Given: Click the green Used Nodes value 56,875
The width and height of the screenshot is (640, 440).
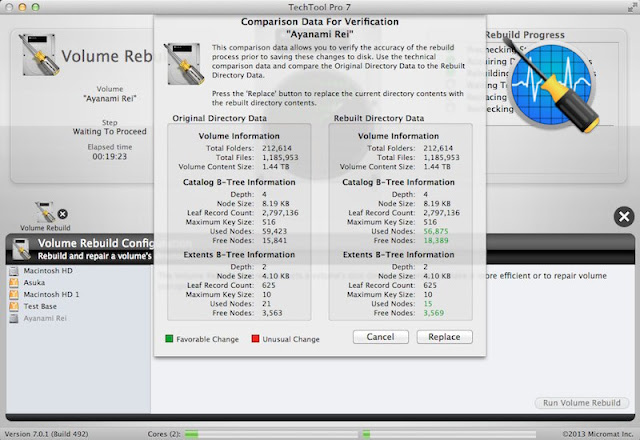Looking at the screenshot, I should [436, 231].
